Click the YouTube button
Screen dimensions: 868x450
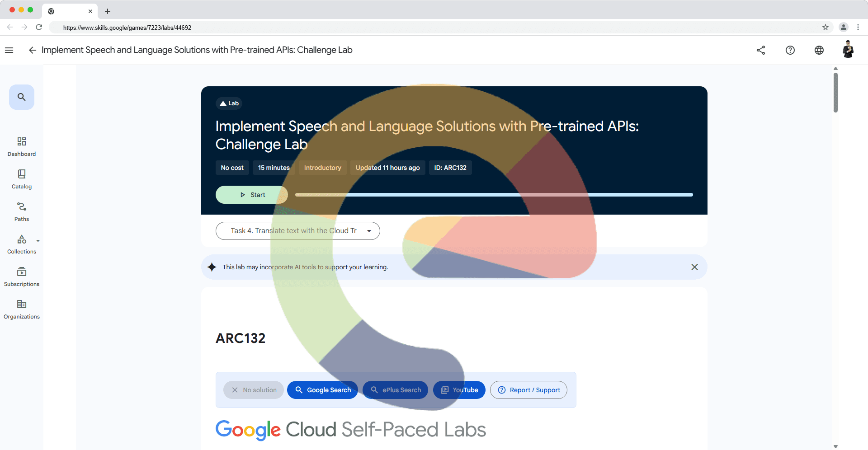pos(459,390)
